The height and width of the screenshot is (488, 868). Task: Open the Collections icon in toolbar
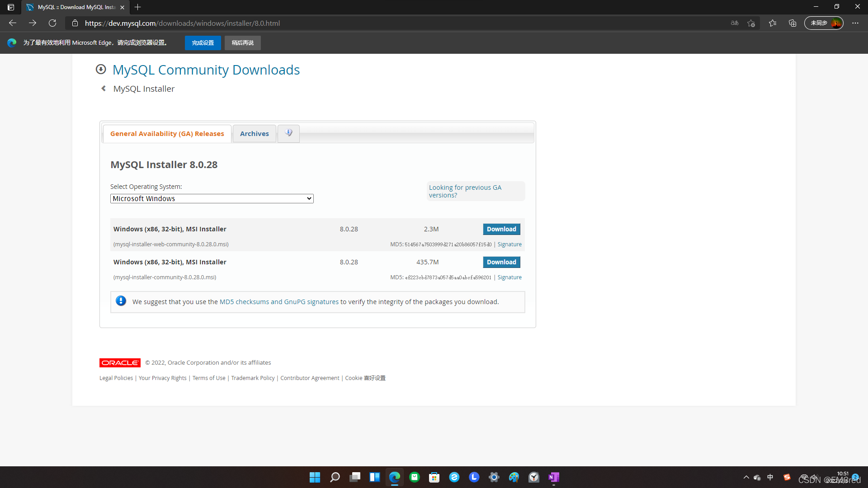pos(793,23)
